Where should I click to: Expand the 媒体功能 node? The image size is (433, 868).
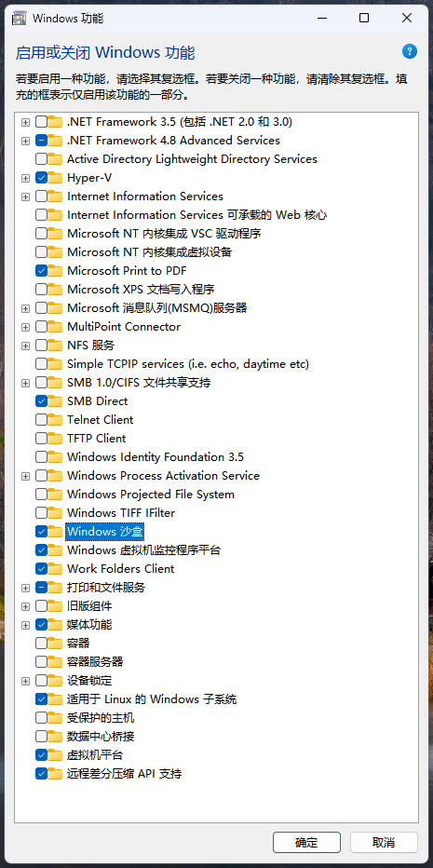click(x=25, y=625)
